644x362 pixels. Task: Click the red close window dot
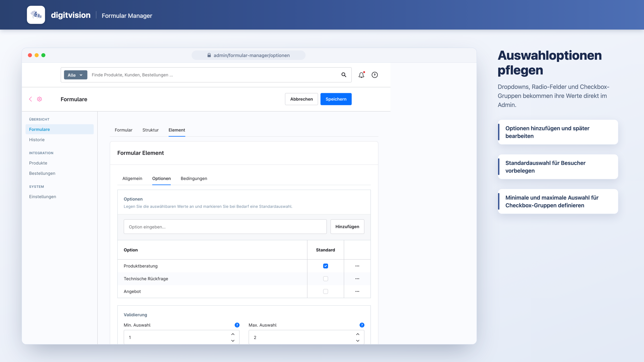click(x=30, y=55)
